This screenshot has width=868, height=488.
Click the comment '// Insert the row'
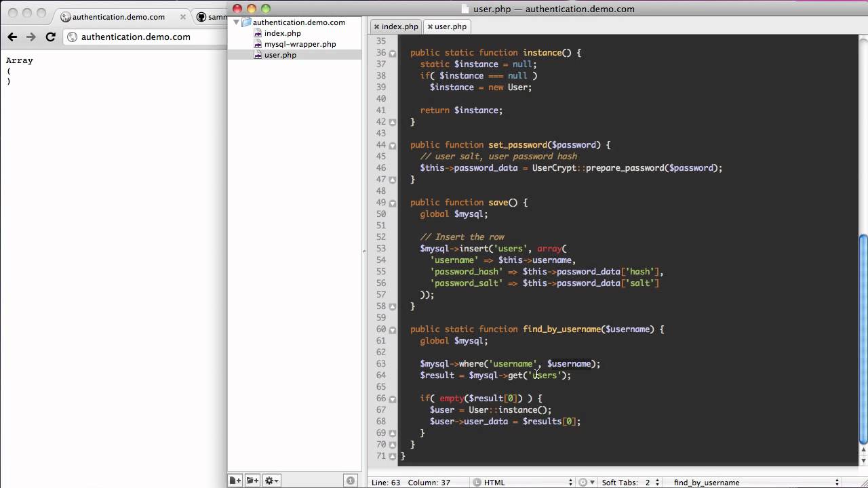[462, 237]
